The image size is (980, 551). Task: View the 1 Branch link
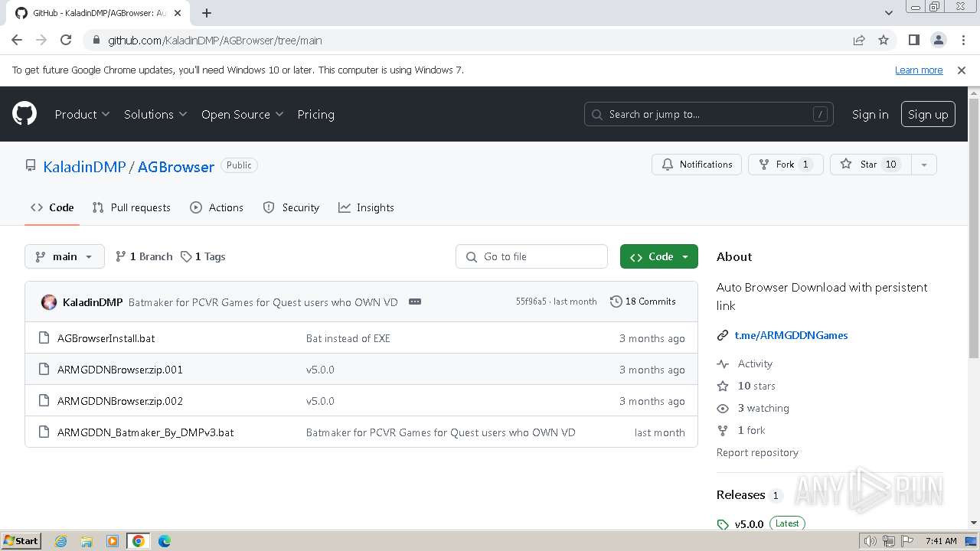point(144,256)
